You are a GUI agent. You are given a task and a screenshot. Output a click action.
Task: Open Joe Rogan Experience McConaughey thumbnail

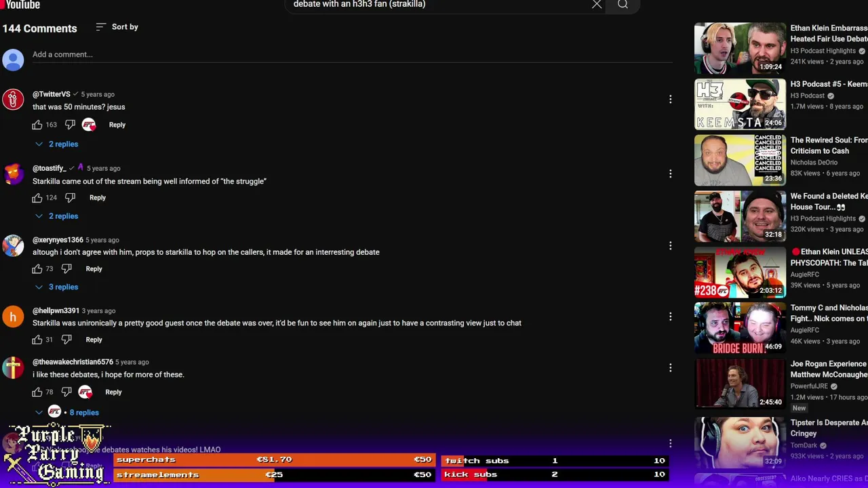(740, 384)
